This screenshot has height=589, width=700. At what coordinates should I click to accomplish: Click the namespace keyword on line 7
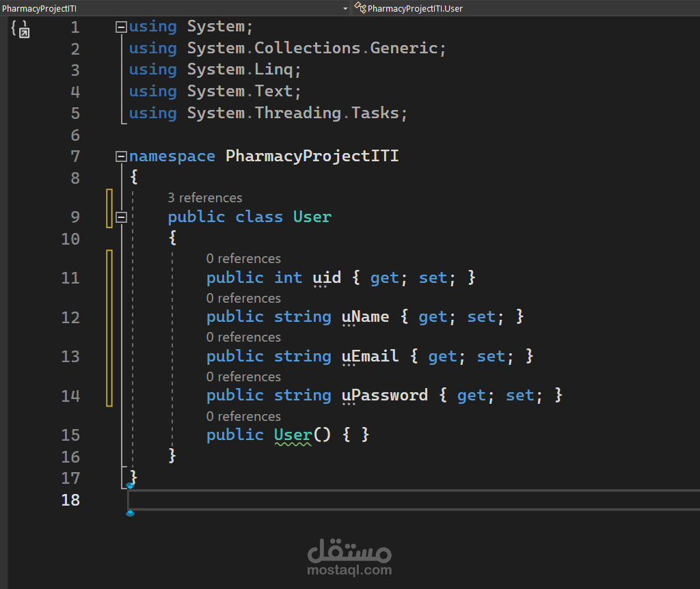[172, 156]
